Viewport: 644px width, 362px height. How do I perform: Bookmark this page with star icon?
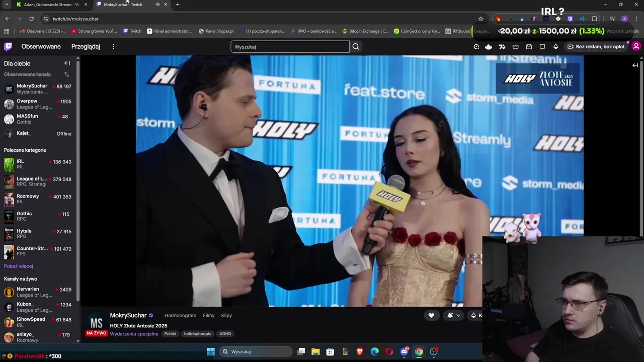coord(480,19)
